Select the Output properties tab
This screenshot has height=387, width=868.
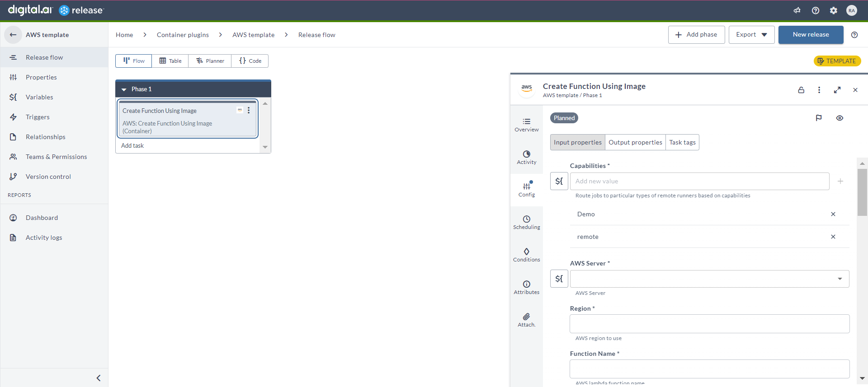pos(635,142)
